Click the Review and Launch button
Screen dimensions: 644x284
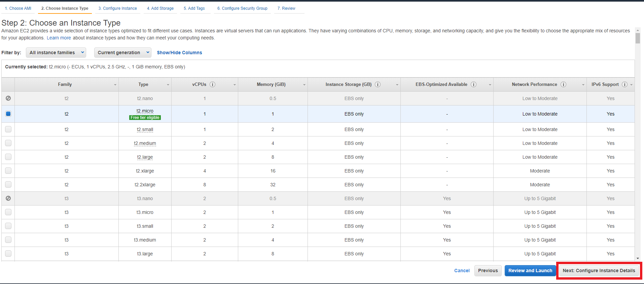coord(530,271)
